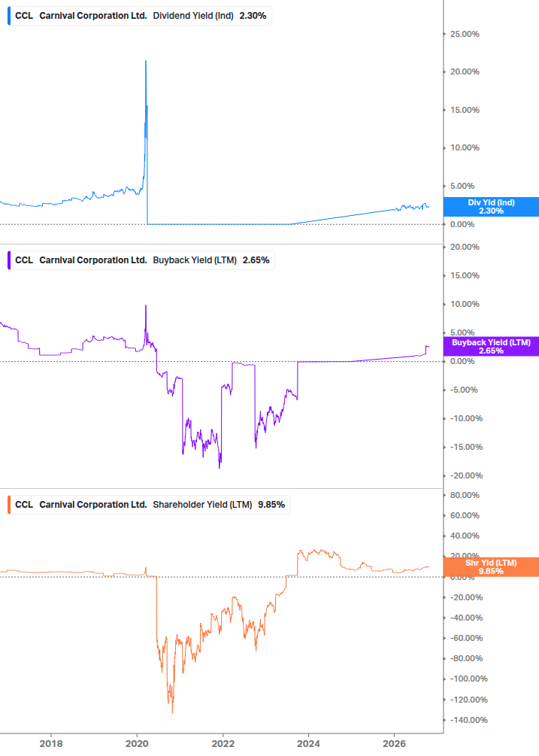
Task: Select the orange Shr Yld 9.85% axis tag
Action: tap(491, 567)
